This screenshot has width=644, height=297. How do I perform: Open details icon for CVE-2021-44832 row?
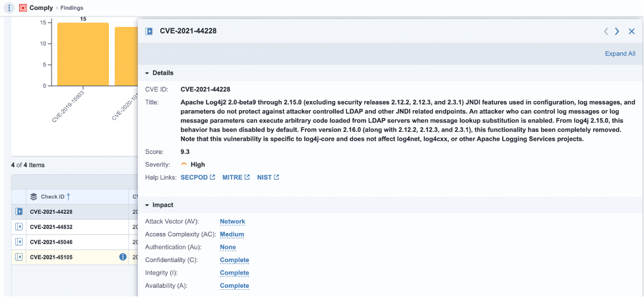(18, 227)
